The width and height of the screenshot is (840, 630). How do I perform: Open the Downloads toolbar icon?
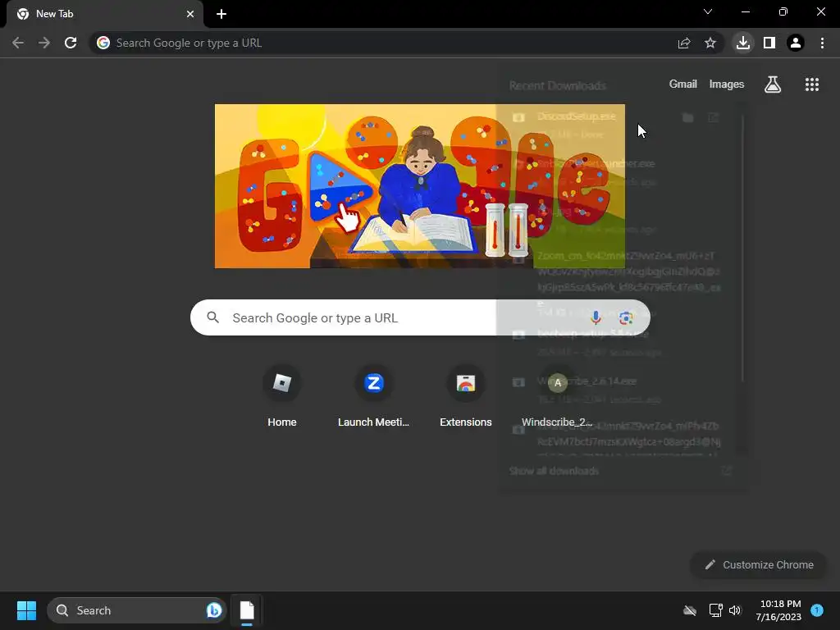(743, 43)
